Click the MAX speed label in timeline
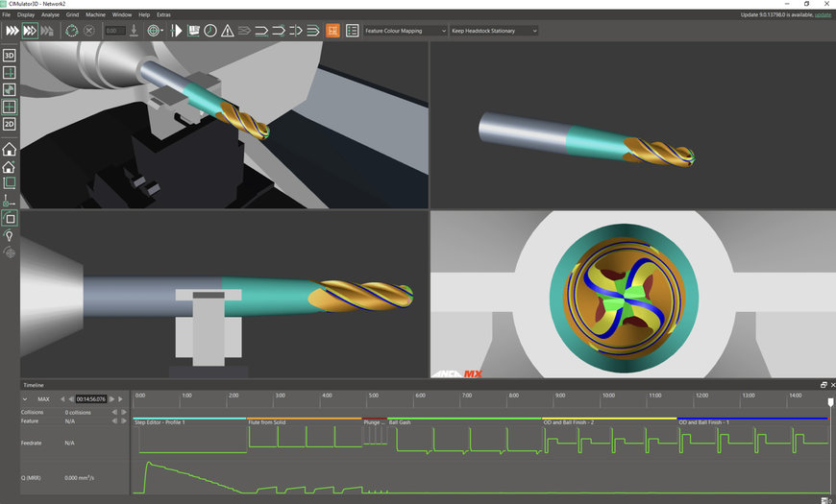Viewport: 836px width, 504px height. (43, 399)
